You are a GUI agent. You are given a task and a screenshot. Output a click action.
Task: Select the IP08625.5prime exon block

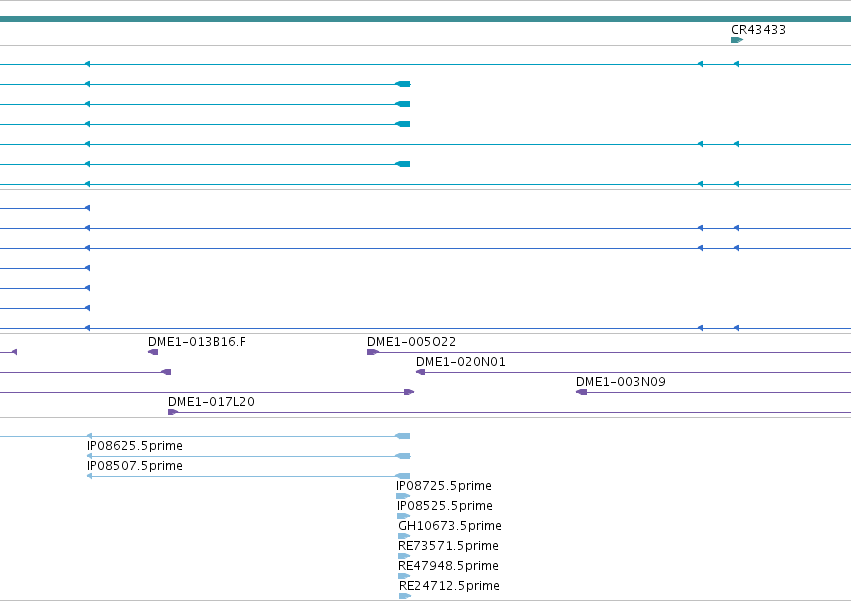(403, 456)
